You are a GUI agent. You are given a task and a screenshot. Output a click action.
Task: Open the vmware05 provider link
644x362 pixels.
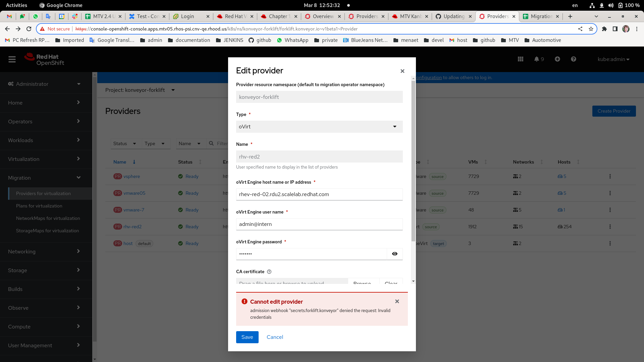click(133, 193)
